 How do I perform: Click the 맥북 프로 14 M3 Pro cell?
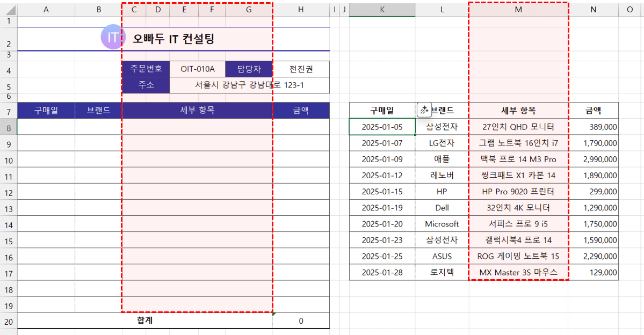[518, 159]
